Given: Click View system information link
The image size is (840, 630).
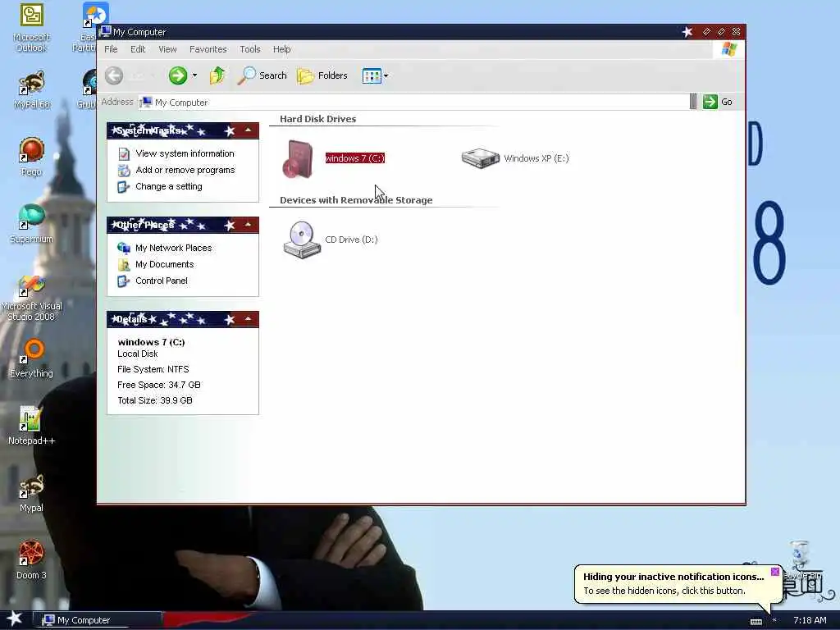Looking at the screenshot, I should click(x=185, y=153).
